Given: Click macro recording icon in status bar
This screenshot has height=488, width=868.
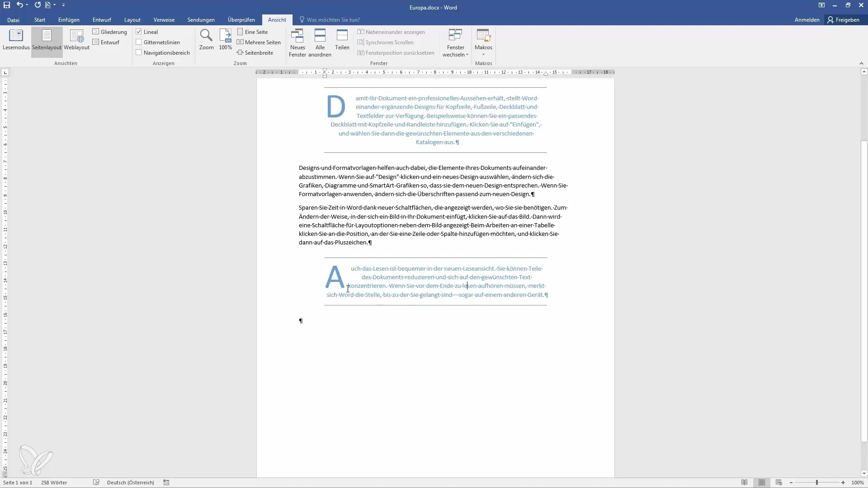Looking at the screenshot, I should point(166,483).
